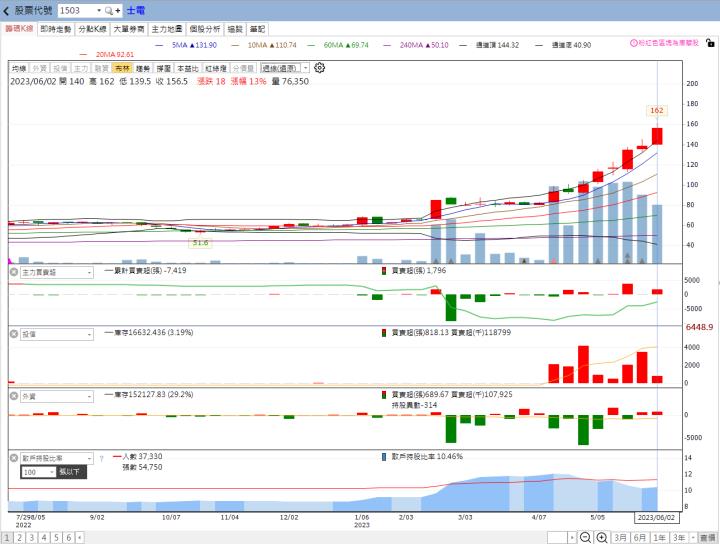
Task: Click the zoom in magnifier icon
Action: (603, 537)
